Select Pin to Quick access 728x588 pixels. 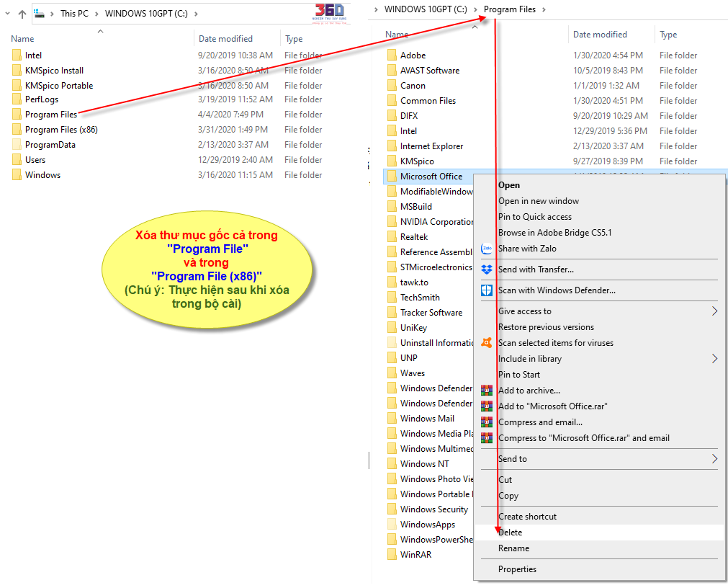click(x=535, y=216)
